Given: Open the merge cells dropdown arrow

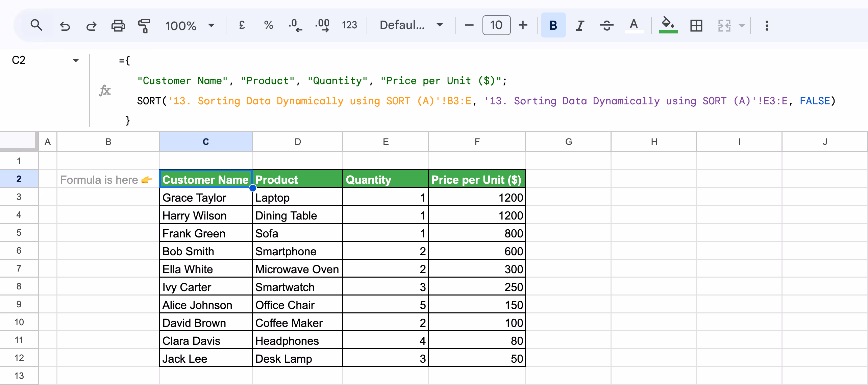Looking at the screenshot, I should [x=741, y=25].
